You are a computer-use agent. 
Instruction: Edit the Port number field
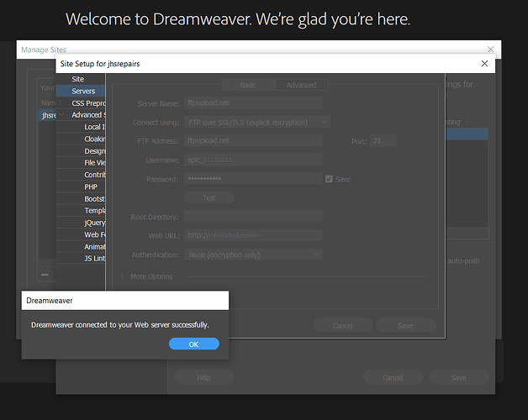click(x=383, y=140)
